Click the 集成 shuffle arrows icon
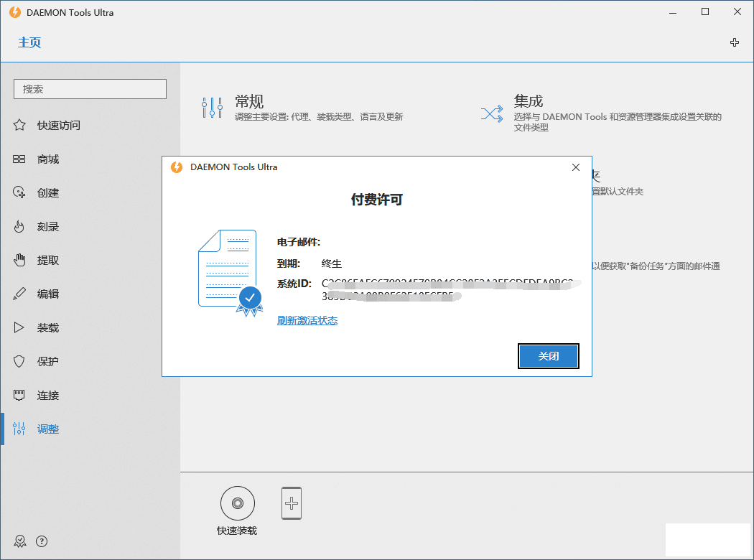Screen dimensions: 754x560 point(492,114)
